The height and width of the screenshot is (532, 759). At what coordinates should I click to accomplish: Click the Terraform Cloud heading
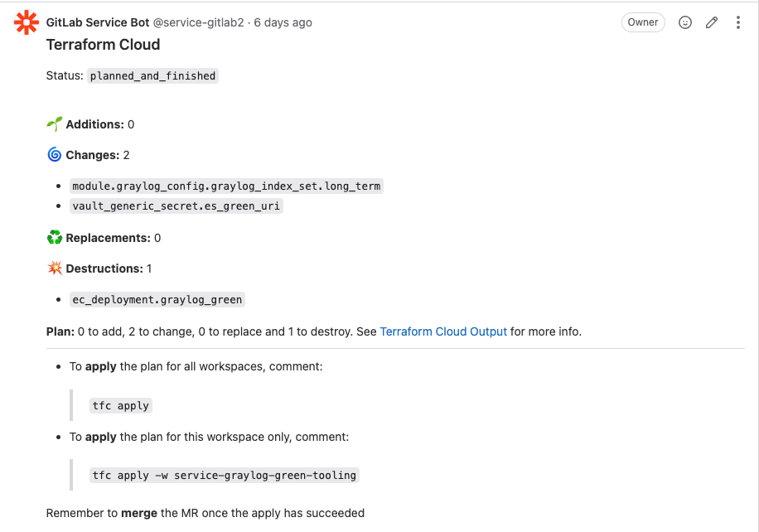pyautogui.click(x=103, y=45)
